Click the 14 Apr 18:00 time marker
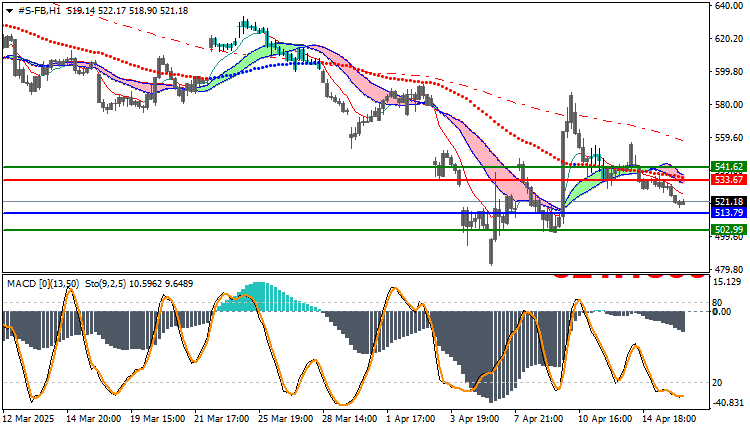Image resolution: width=750 pixels, height=430 pixels. click(669, 419)
